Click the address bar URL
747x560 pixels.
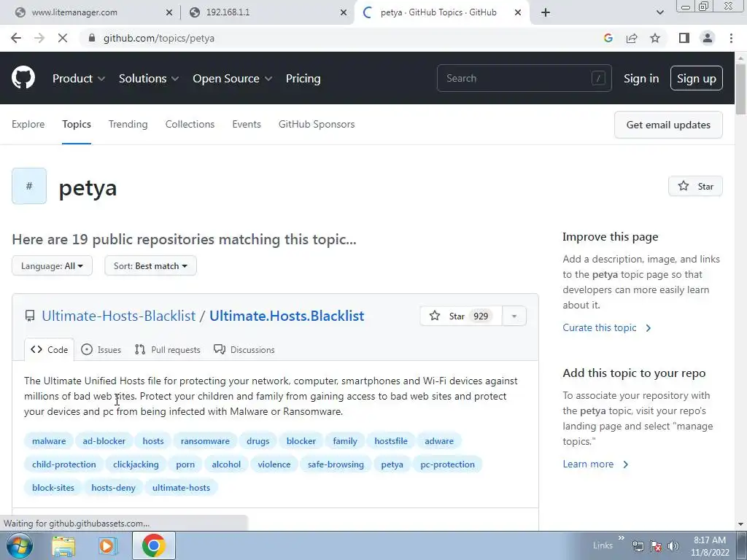(x=159, y=38)
